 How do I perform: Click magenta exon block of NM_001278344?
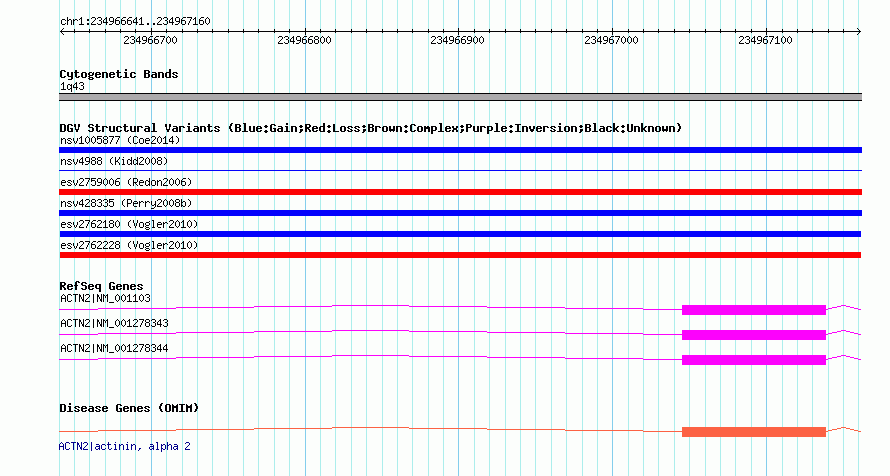tap(754, 360)
